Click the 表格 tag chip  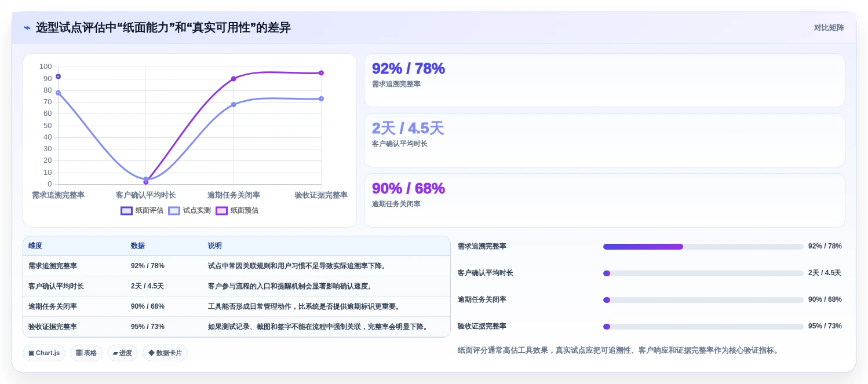[86, 353]
